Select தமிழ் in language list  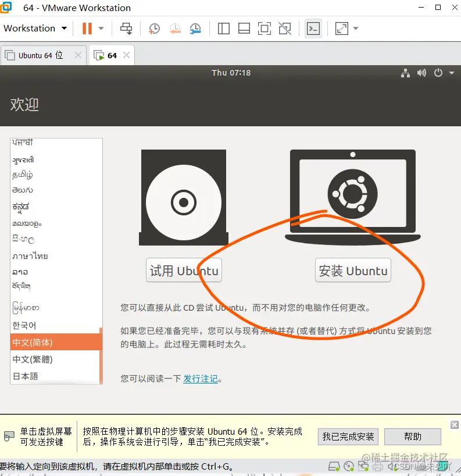click(55, 175)
